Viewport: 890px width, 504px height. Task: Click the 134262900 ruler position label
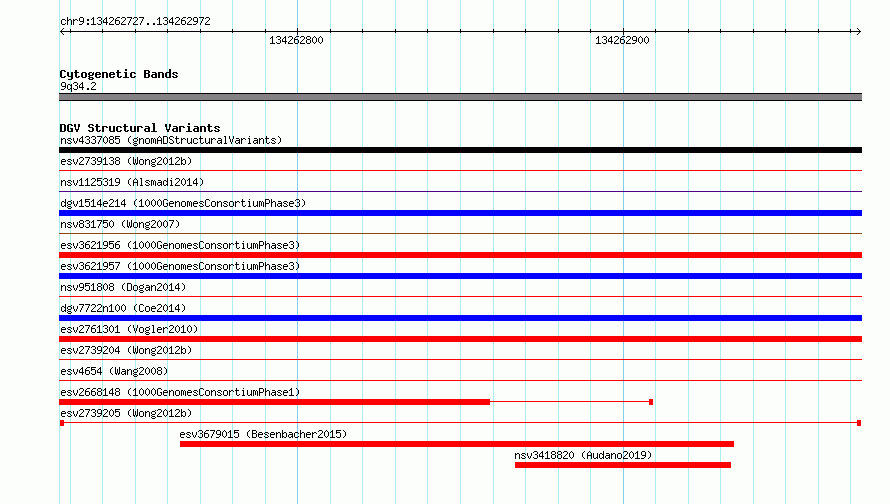[622, 40]
